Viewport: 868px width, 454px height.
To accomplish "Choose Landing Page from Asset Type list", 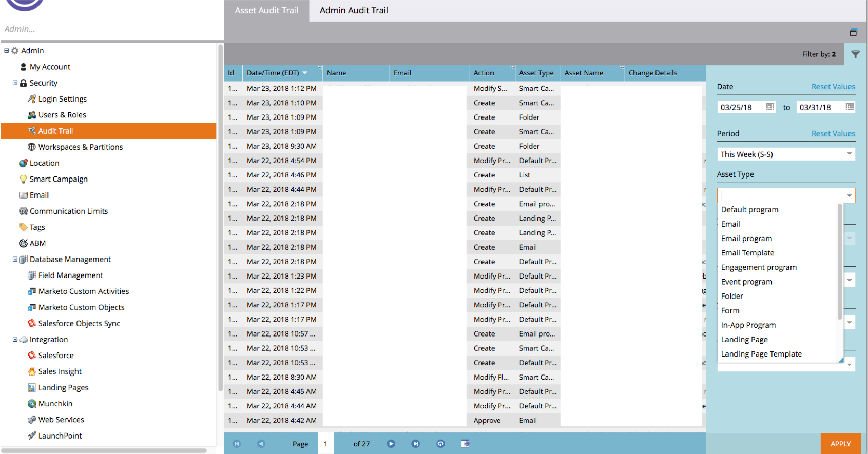I will 744,339.
